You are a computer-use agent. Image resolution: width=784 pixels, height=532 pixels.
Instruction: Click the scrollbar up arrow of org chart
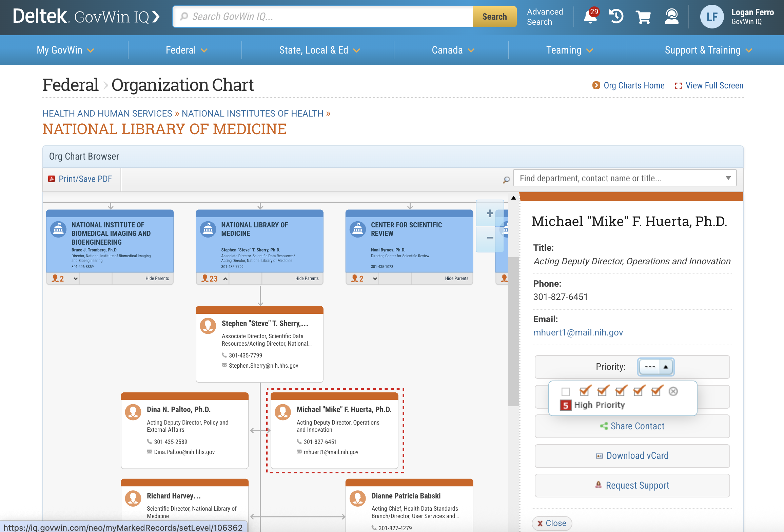pos(513,198)
